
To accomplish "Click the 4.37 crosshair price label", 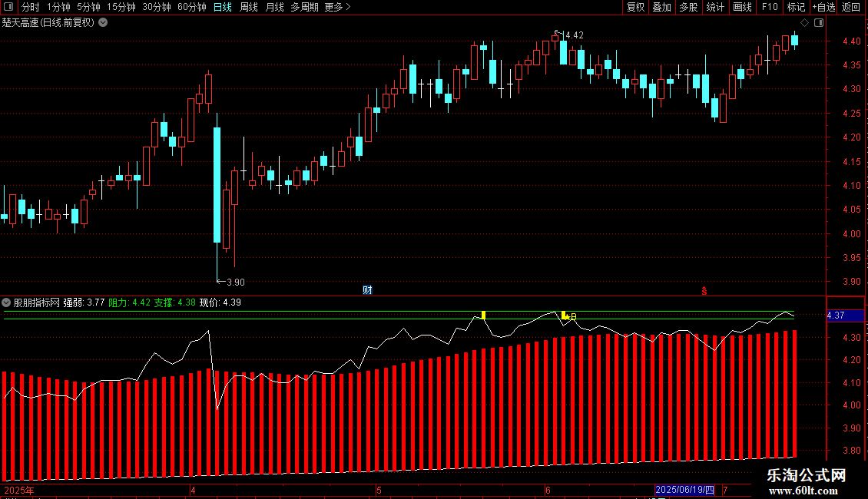I will click(845, 316).
